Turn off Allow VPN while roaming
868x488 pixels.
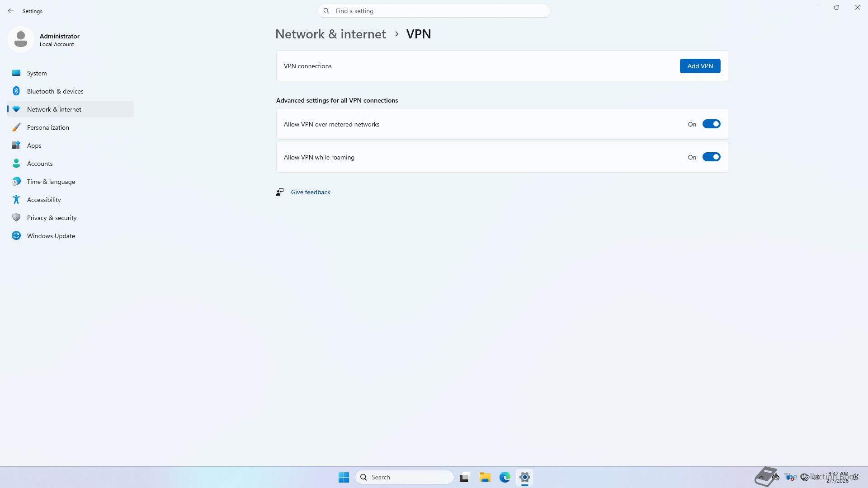coord(711,157)
